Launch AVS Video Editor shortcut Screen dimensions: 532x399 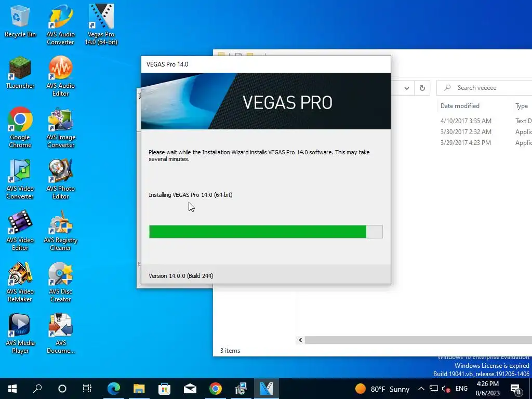tap(20, 230)
